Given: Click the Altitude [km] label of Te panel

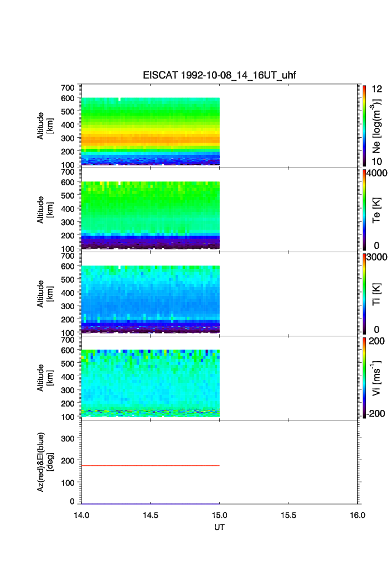Looking at the screenshot, I should pyautogui.click(x=45, y=210).
